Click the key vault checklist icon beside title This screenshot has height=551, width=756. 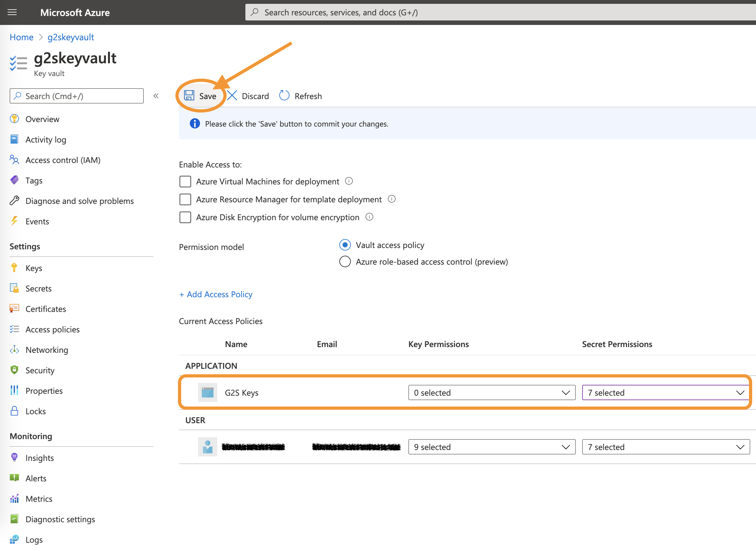click(18, 63)
